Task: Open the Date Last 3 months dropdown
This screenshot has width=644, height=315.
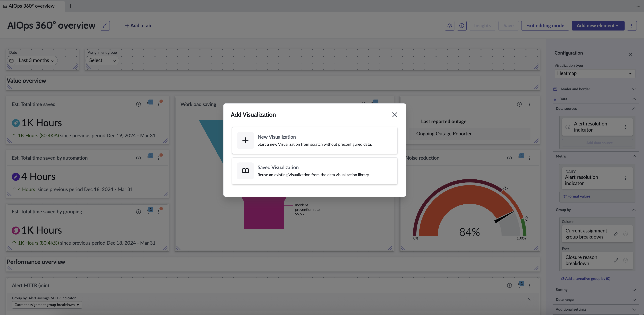Action: click(x=32, y=61)
